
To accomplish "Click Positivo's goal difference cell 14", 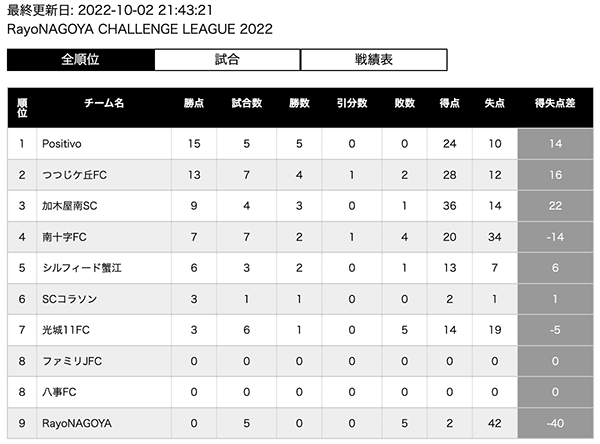I will [x=555, y=144].
